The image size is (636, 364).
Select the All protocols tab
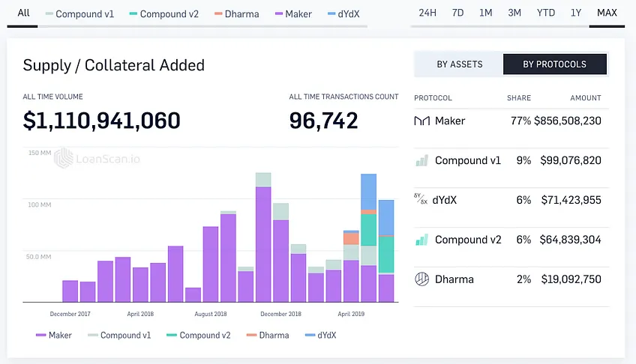(23, 13)
